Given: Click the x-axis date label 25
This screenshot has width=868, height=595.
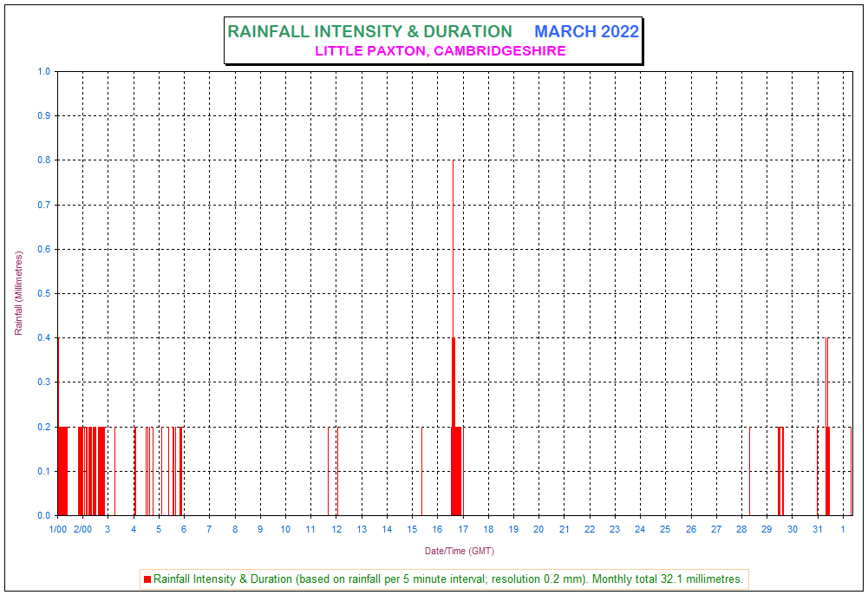Looking at the screenshot, I should (x=665, y=529).
